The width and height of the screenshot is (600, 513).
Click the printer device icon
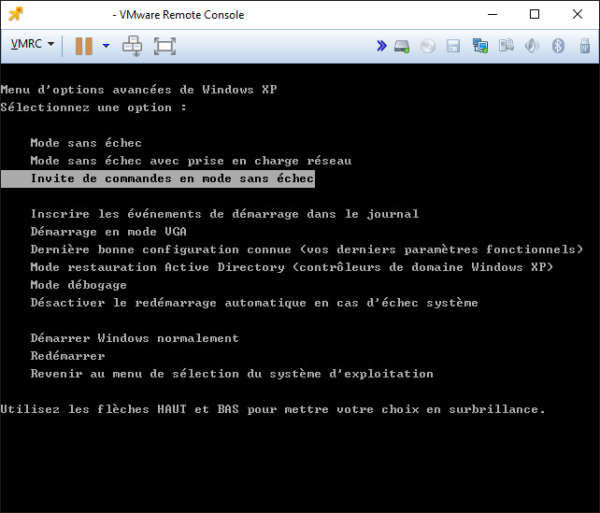click(506, 46)
